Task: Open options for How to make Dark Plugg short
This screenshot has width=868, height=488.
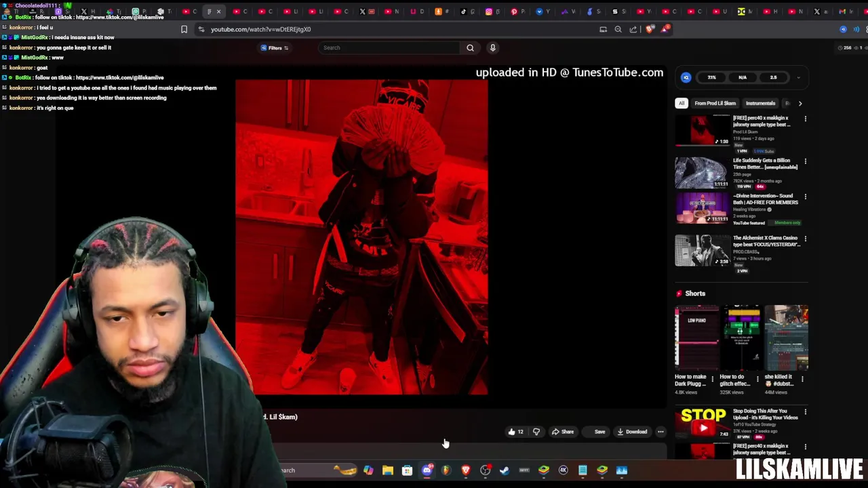Action: click(712, 380)
